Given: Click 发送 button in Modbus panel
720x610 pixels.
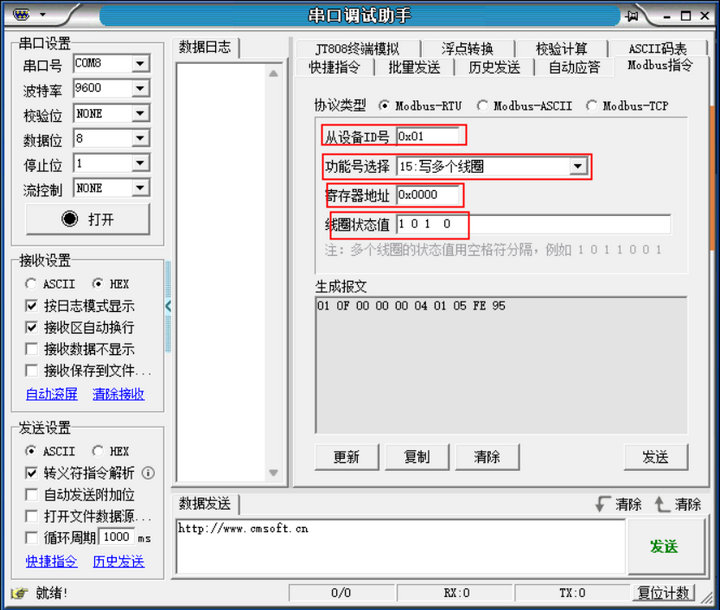Looking at the screenshot, I should pos(656,457).
